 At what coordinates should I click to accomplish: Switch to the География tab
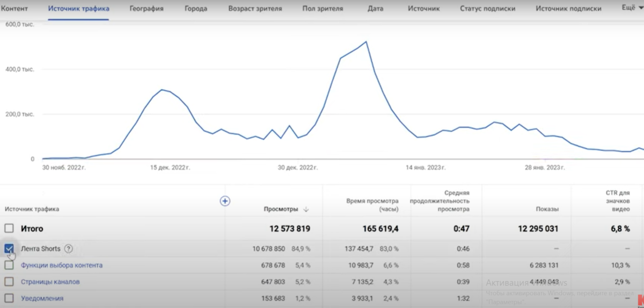(x=147, y=9)
